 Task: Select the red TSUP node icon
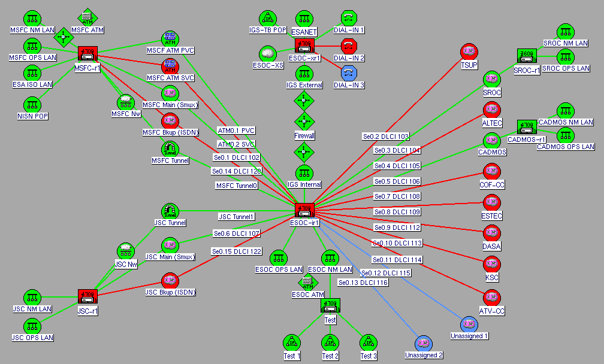(x=469, y=52)
